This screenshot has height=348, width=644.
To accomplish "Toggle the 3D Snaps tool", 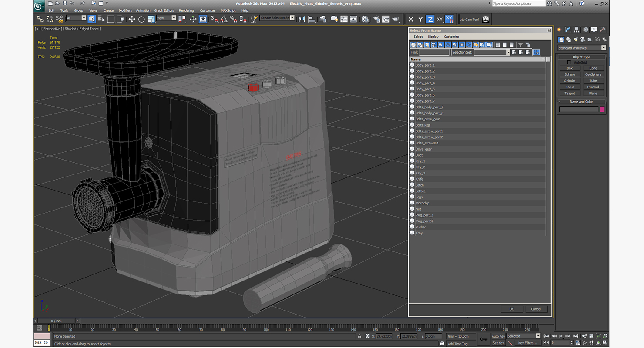I will [x=214, y=19].
